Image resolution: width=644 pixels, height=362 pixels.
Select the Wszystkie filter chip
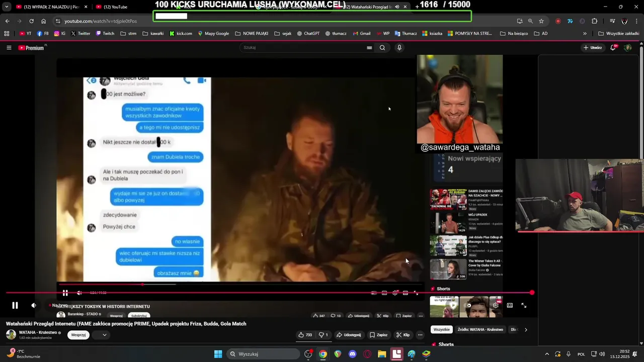(x=442, y=330)
